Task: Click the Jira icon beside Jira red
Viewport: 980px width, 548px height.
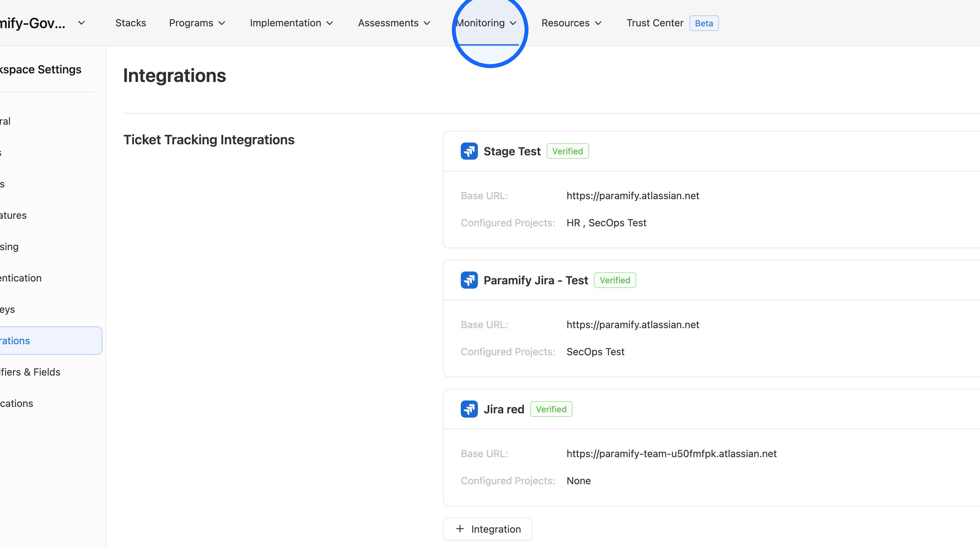Action: click(469, 409)
